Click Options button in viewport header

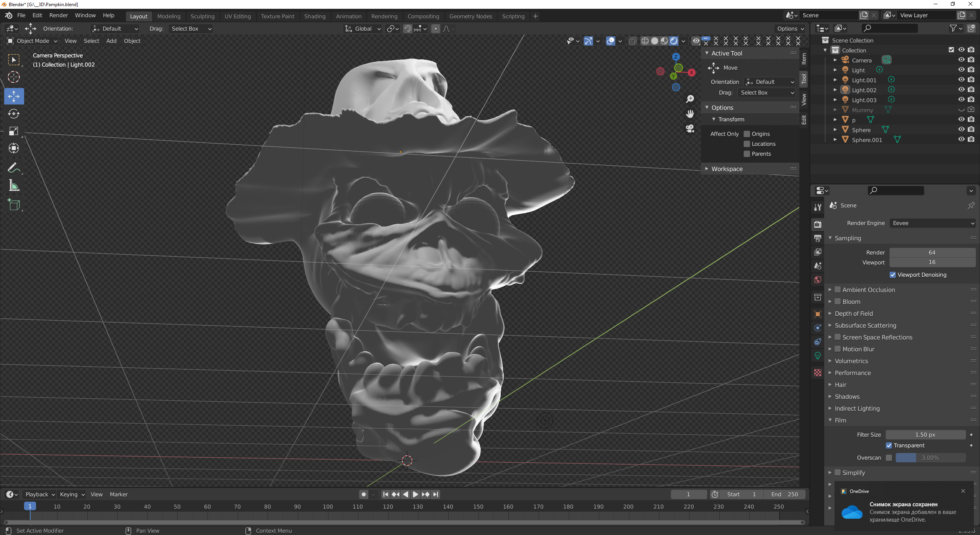coord(790,29)
